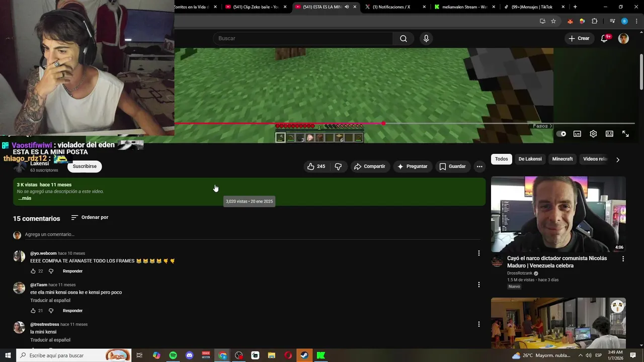
Task: Switch to Mensajes TikTok tab
Action: tap(535, 7)
